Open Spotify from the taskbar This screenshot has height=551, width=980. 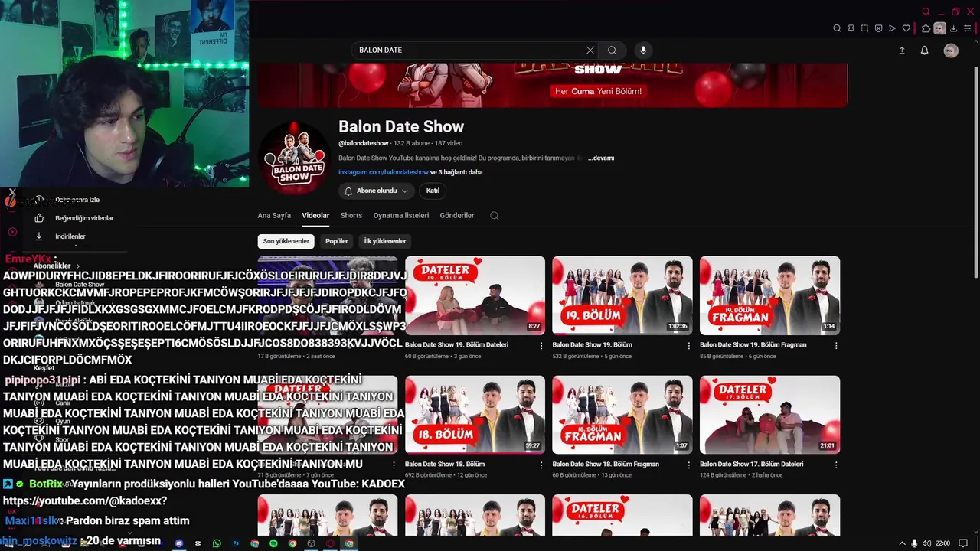point(273,543)
